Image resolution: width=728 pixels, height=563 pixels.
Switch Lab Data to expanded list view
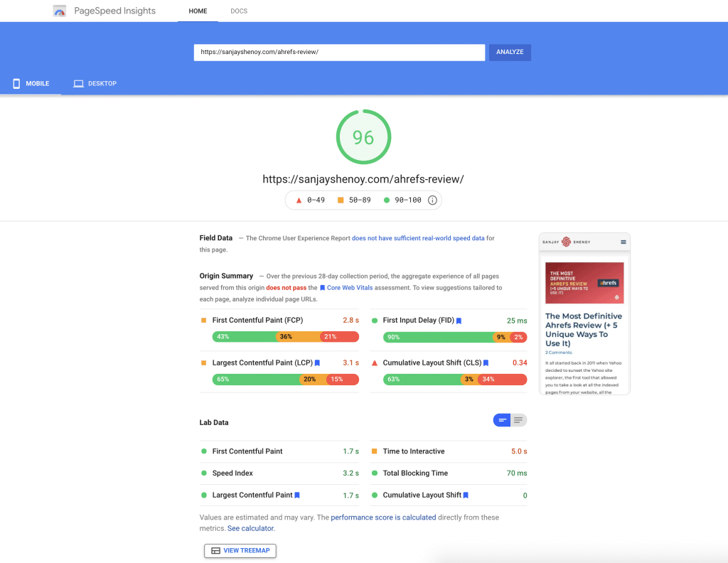tap(518, 420)
